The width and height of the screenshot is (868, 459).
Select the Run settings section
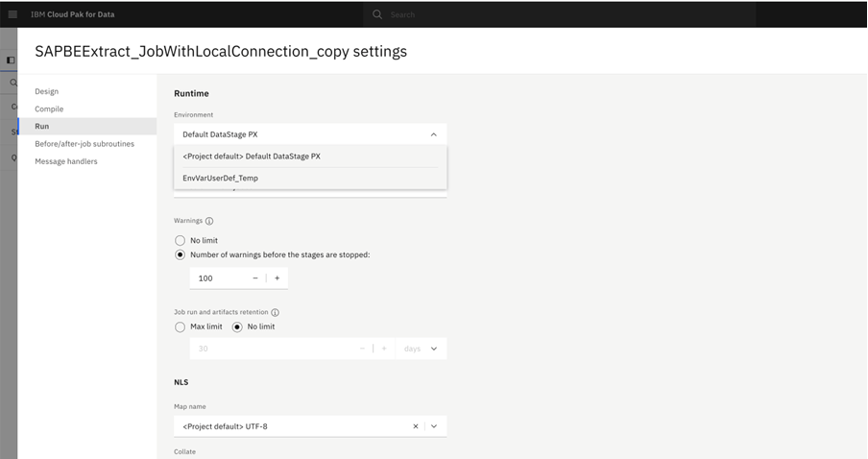(x=87, y=126)
